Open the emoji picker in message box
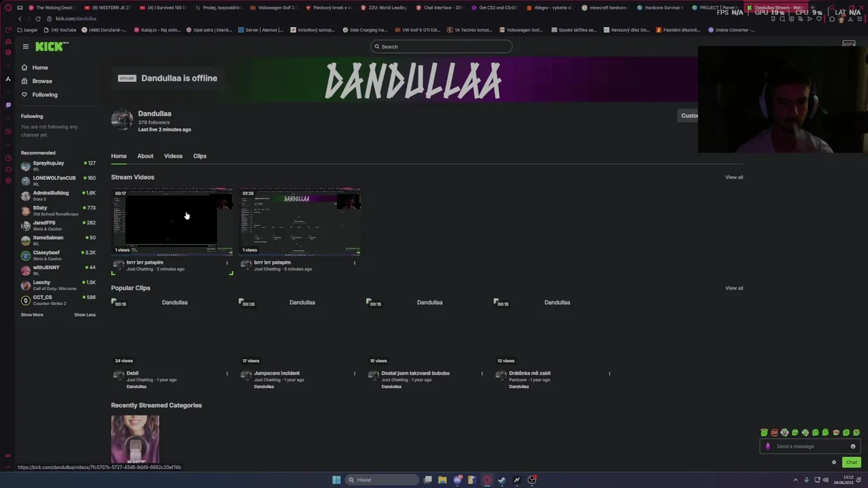The height and width of the screenshot is (488, 868). (x=853, y=446)
